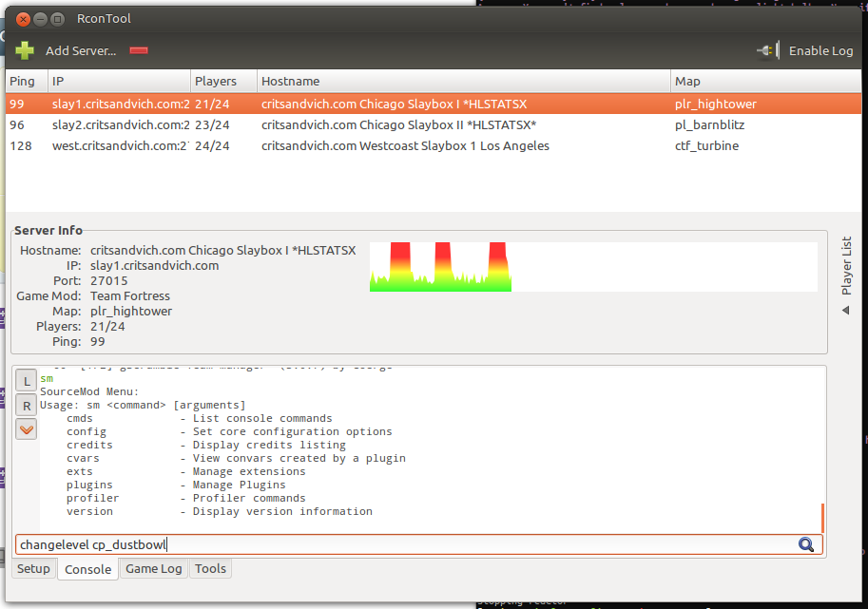868x609 pixels.
Task: Click the Usage: sm <command> line
Action: (143, 405)
